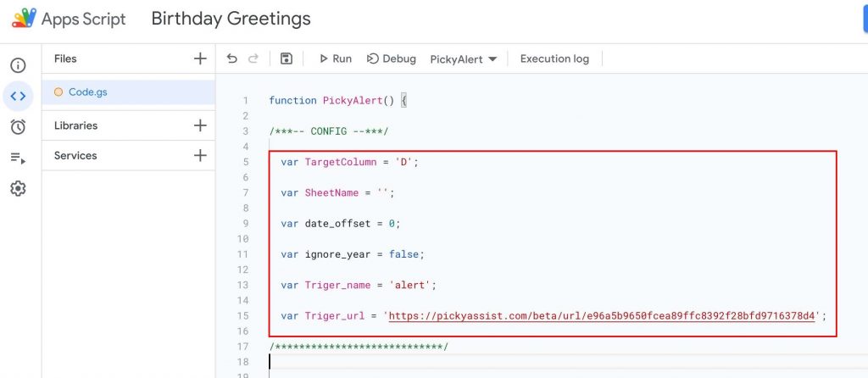Viewport: 868px width, 378px height.
Task: Add a service with the plus icon
Action: (200, 155)
